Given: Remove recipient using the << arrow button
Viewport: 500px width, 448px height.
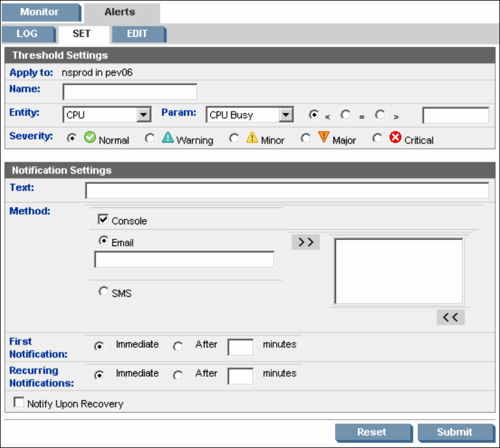Looking at the screenshot, I should point(451,318).
